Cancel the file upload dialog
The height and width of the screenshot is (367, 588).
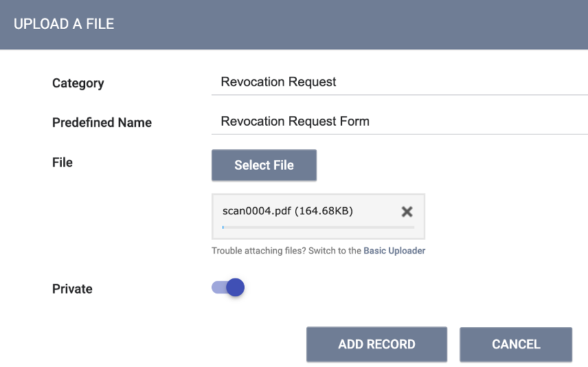515,344
